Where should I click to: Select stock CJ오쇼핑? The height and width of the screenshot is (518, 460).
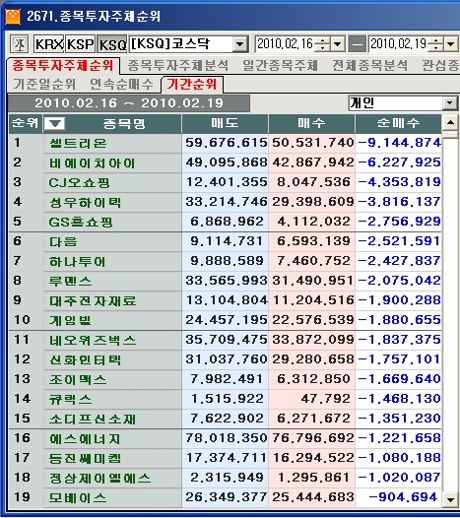[79, 183]
